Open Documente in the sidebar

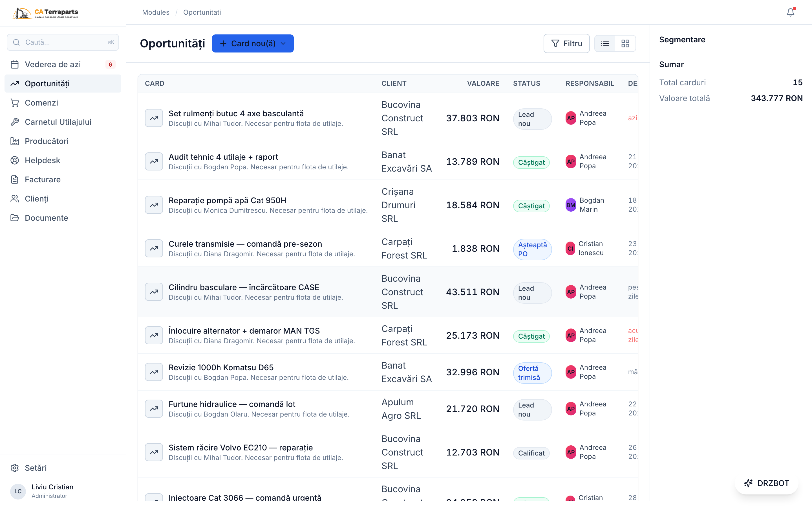tap(63, 218)
